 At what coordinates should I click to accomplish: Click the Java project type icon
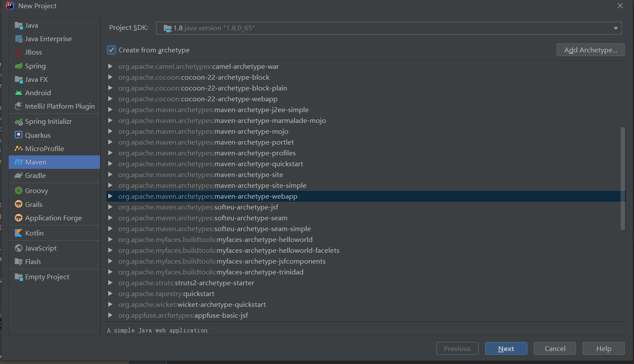pyautogui.click(x=19, y=26)
